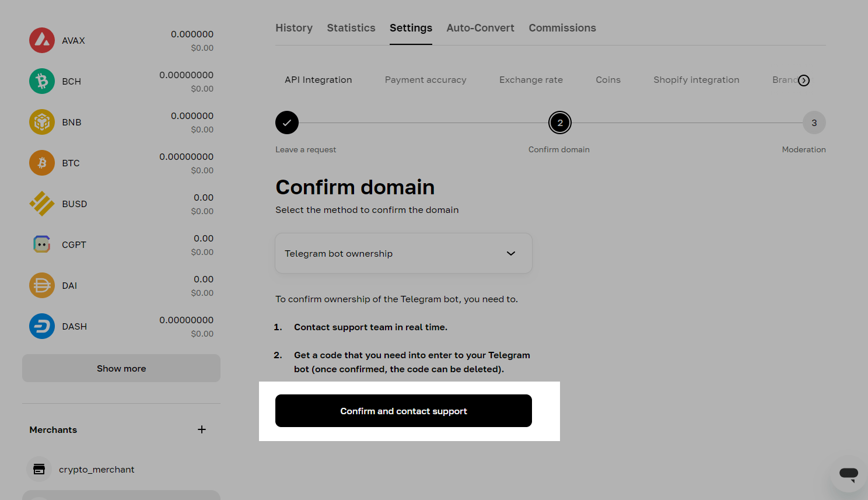Click the DAI coin icon
The image size is (868, 500).
[42, 285]
